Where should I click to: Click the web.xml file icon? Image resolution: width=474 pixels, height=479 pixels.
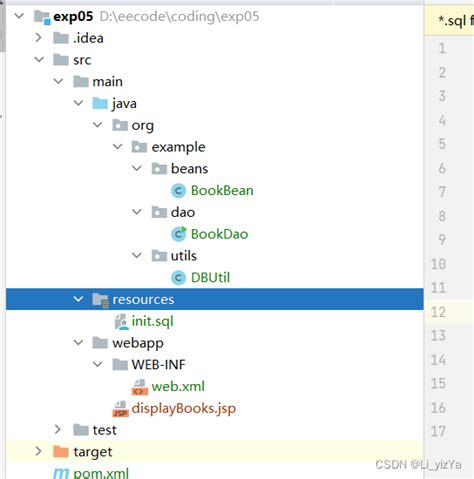click(140, 387)
